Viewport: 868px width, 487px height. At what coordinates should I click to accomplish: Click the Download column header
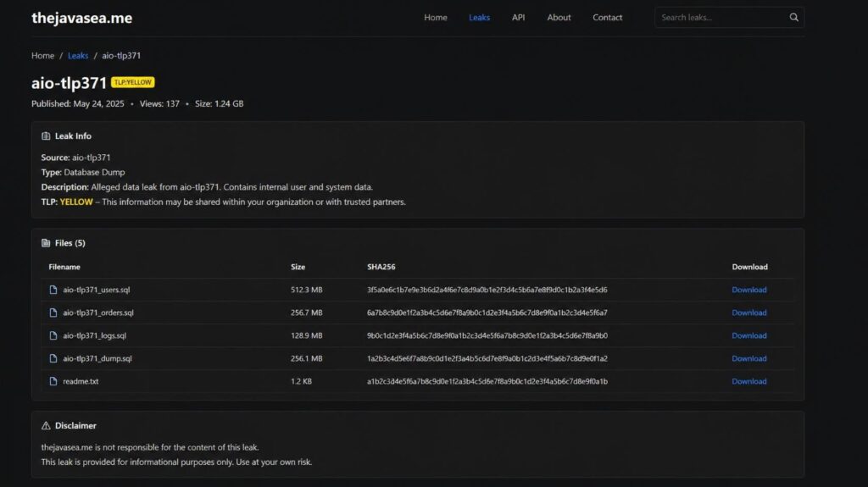coord(749,267)
